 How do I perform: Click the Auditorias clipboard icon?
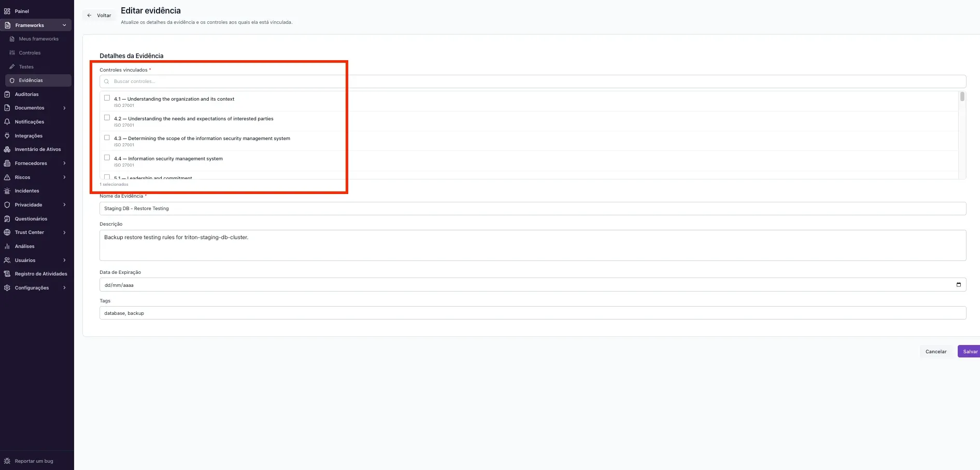click(7, 94)
